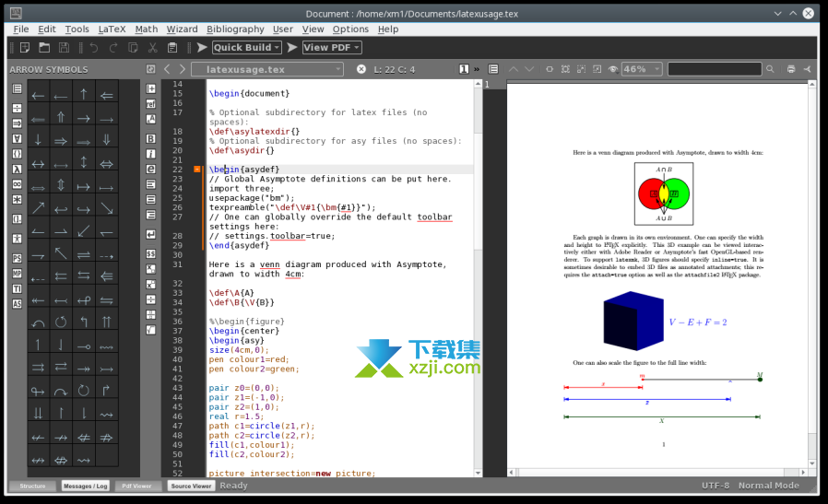Collapse the asydef block at line 22
The image size is (828, 504).
(x=197, y=170)
